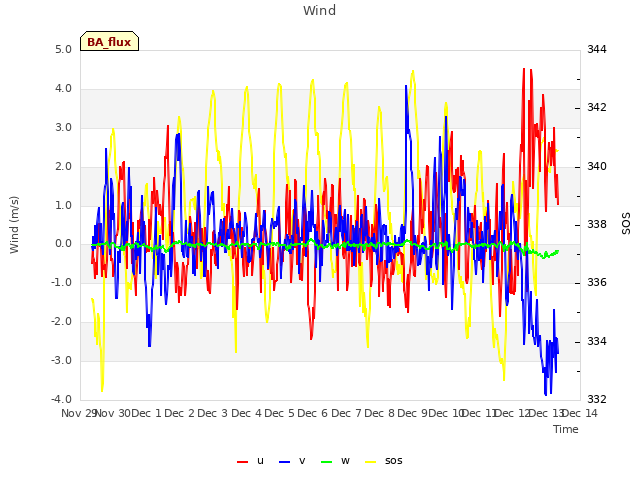
Task: Click the -4.0 left axis tick
Action: (61, 399)
